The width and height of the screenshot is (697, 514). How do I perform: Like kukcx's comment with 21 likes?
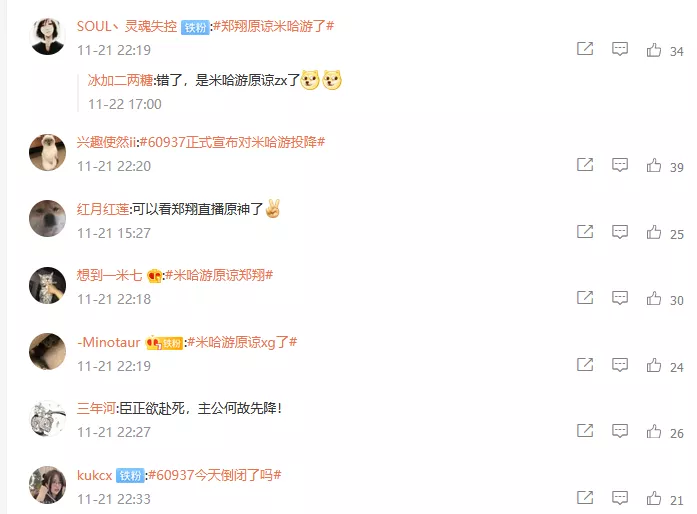tap(653, 498)
